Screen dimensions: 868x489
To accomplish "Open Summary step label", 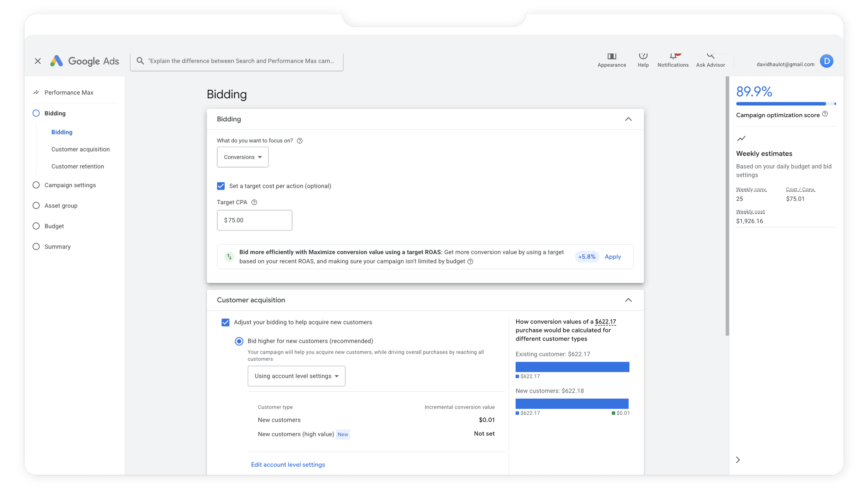I will point(58,247).
